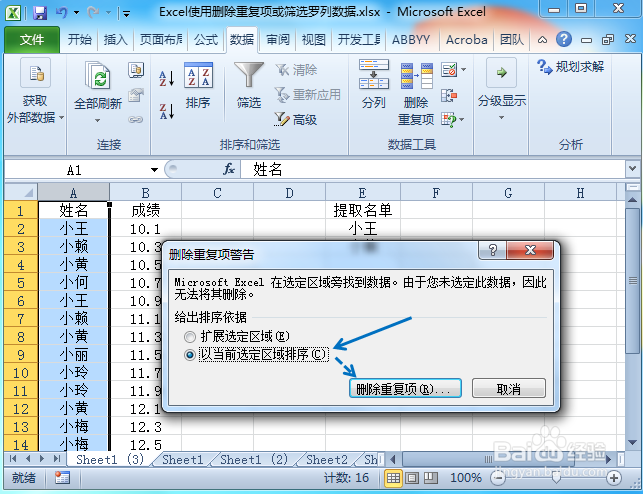
Task: Open Customize Quick Access Toolbar dropdown
Action: click(126, 14)
